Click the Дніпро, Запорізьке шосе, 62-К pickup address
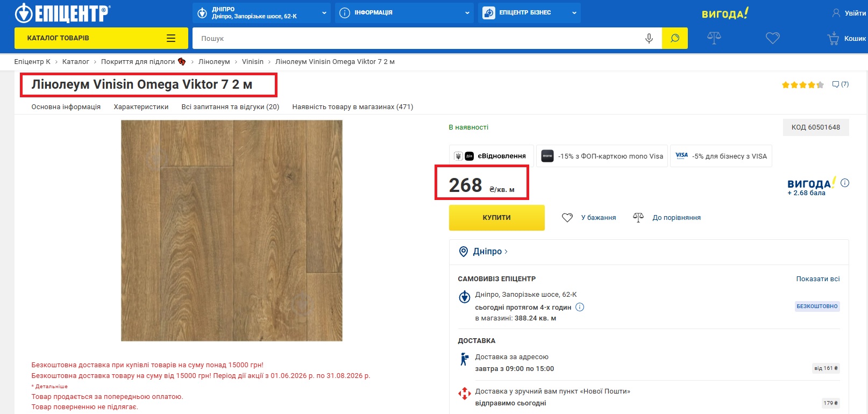868x414 pixels. [526, 295]
